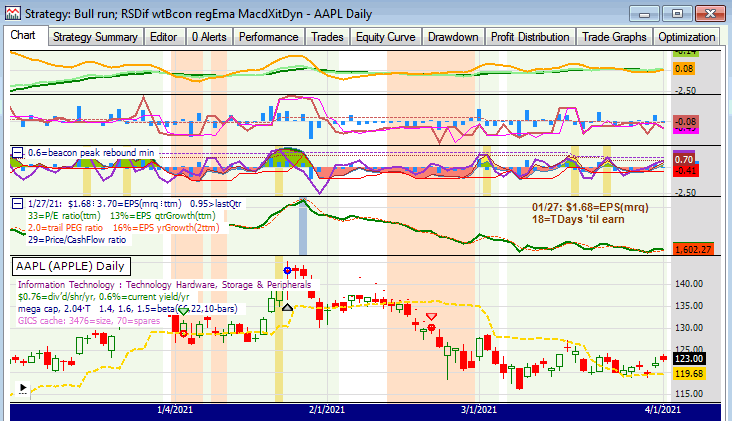Viewport: 732px width, 421px height.
Task: Switch to Profit Distribution tab
Action: (x=530, y=37)
